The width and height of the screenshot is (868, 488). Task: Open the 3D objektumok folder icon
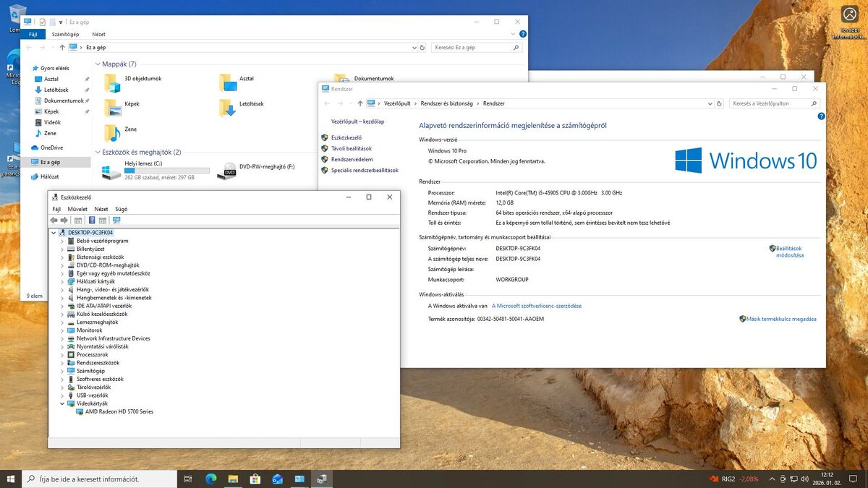pos(112,82)
